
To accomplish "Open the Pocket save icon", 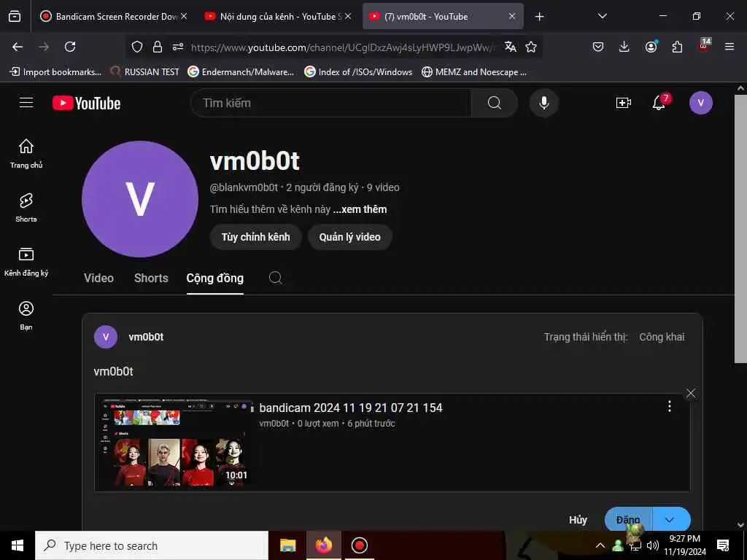I will 598,47.
